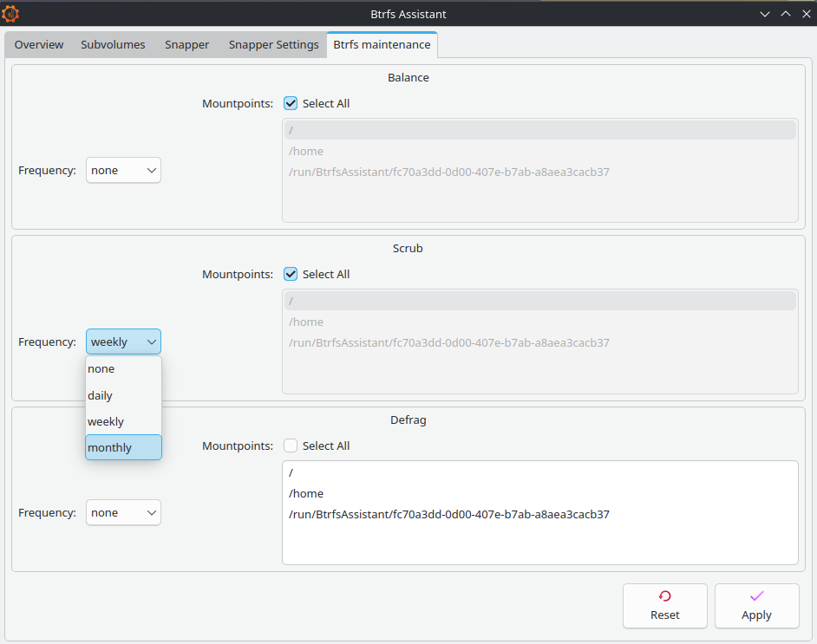Switch to the Overview tab

(x=39, y=45)
